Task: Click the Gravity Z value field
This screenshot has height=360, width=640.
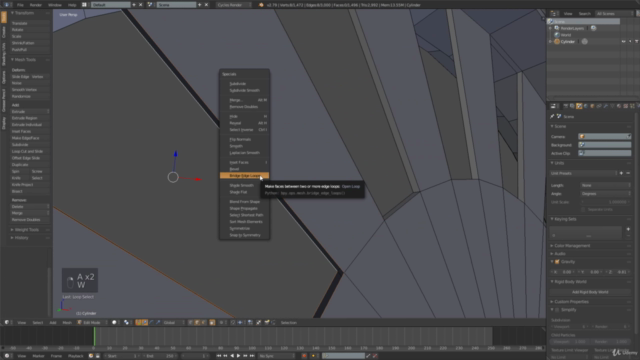Action: tap(618, 272)
